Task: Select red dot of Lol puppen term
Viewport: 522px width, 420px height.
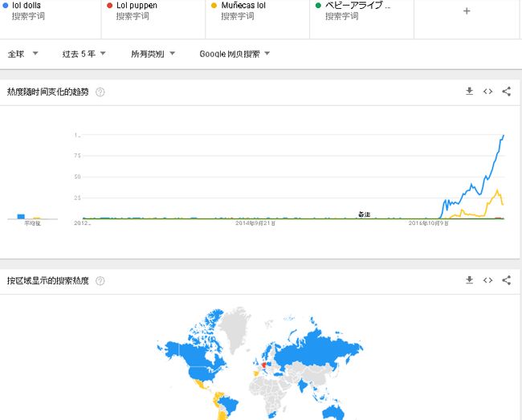Action: pos(109,6)
